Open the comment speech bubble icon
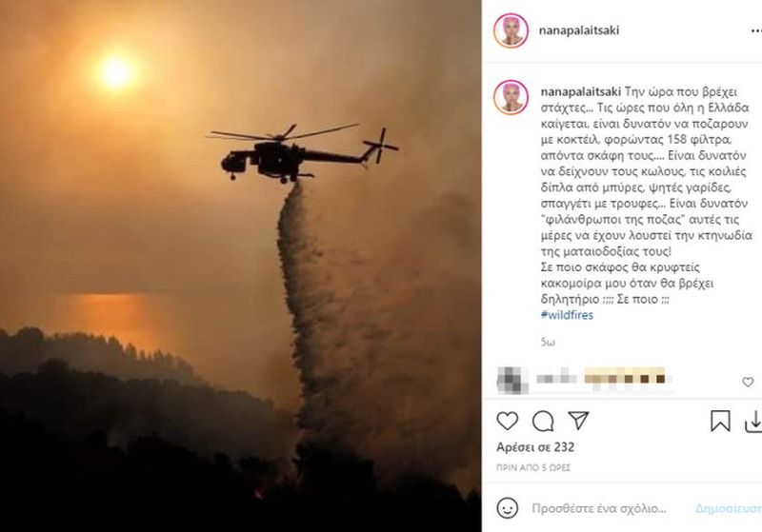The height and width of the screenshot is (532, 762). (543, 421)
